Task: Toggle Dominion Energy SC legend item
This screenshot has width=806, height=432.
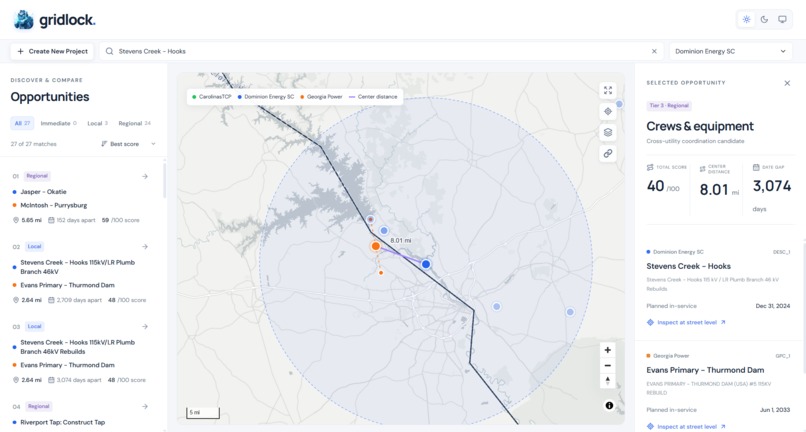Action: [x=266, y=97]
